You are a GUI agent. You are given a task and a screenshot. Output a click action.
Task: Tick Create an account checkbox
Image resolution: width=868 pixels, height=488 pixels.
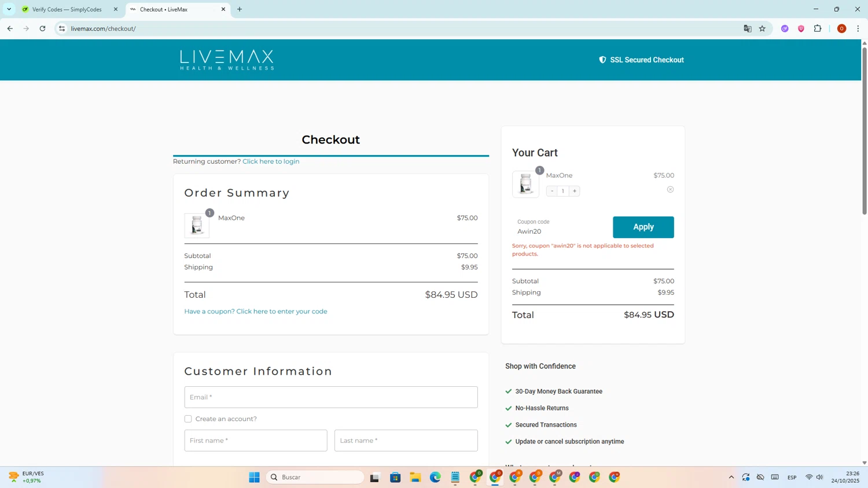pyautogui.click(x=188, y=419)
